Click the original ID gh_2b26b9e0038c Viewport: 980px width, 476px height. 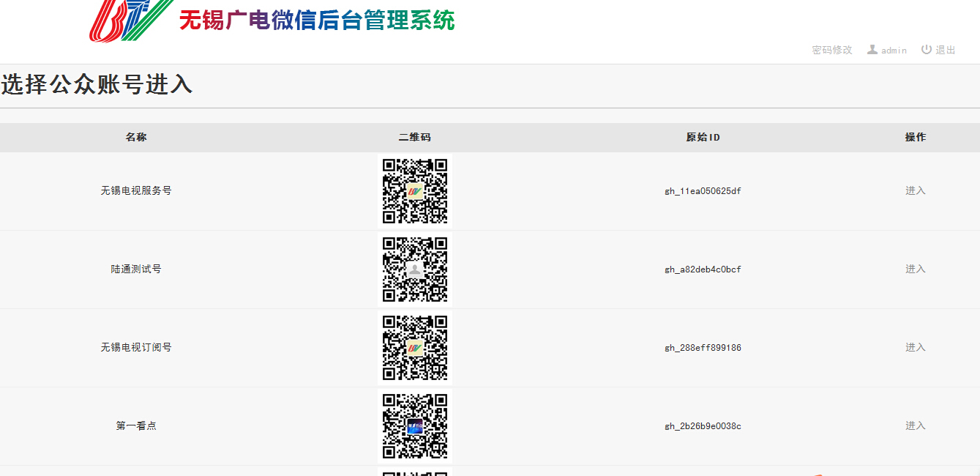coord(703,426)
